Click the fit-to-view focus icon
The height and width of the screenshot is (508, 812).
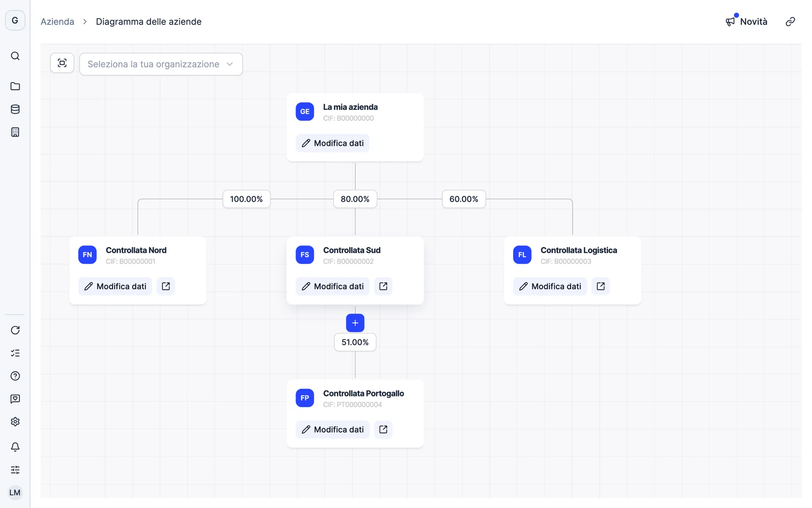pos(62,63)
